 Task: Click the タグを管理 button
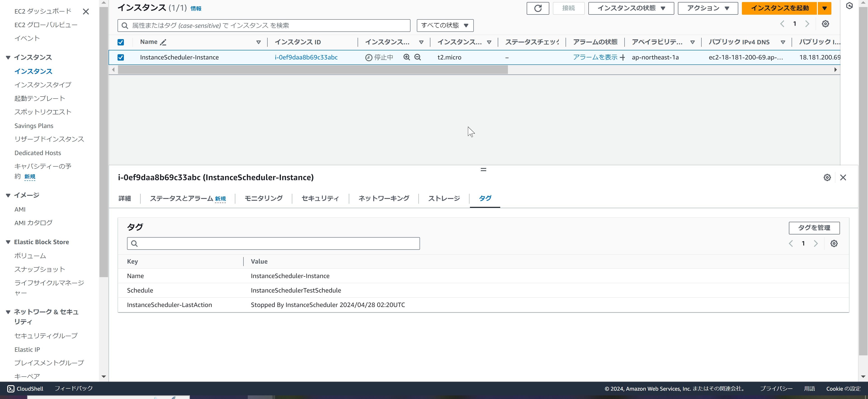(814, 228)
